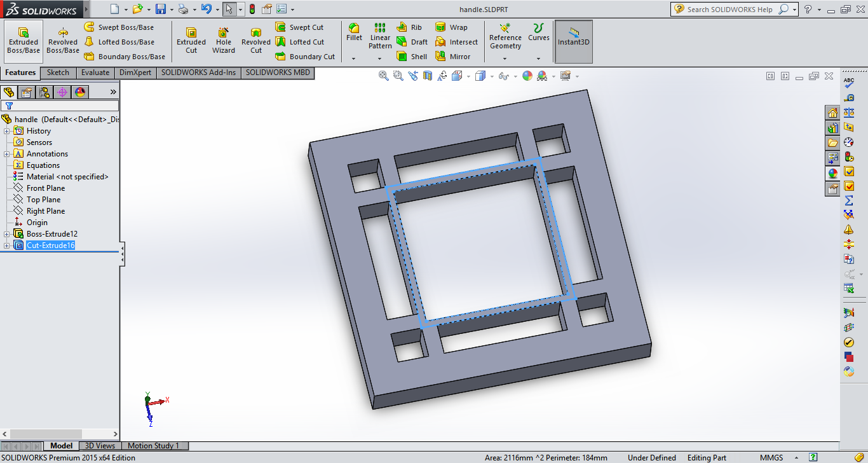Viewport: 868px width, 463px height.
Task: Click the Zoom to Fit icon
Action: tap(384, 76)
